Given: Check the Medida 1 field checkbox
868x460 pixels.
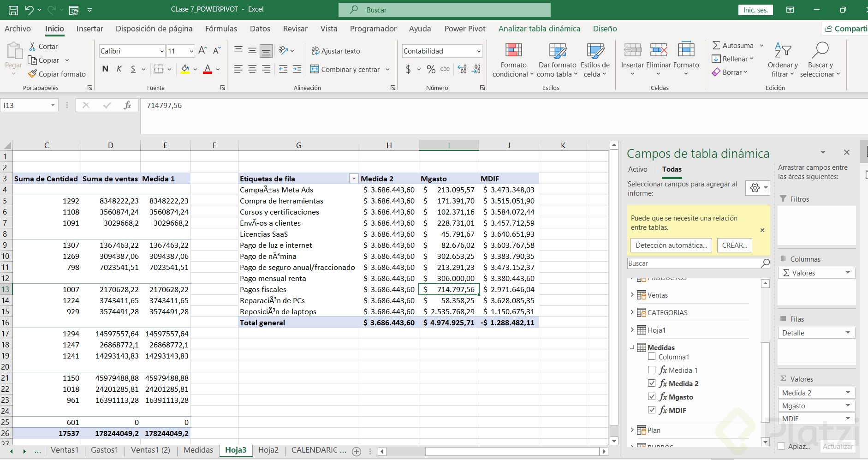Looking at the screenshot, I should 652,370.
